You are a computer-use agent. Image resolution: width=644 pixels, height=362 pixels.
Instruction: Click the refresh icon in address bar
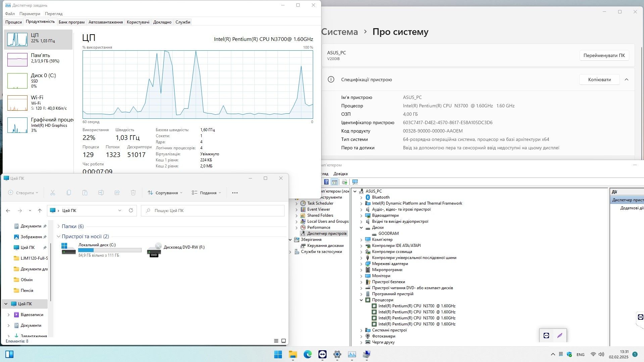click(131, 210)
